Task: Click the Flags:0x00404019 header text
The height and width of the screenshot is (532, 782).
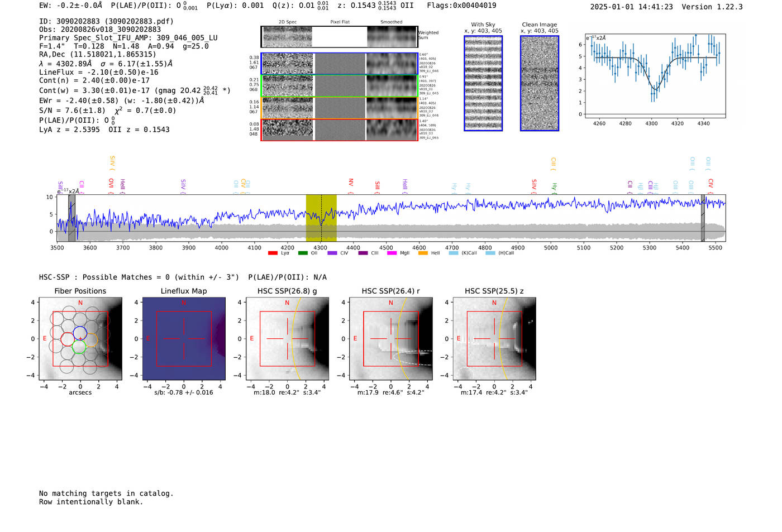Action: [x=461, y=6]
